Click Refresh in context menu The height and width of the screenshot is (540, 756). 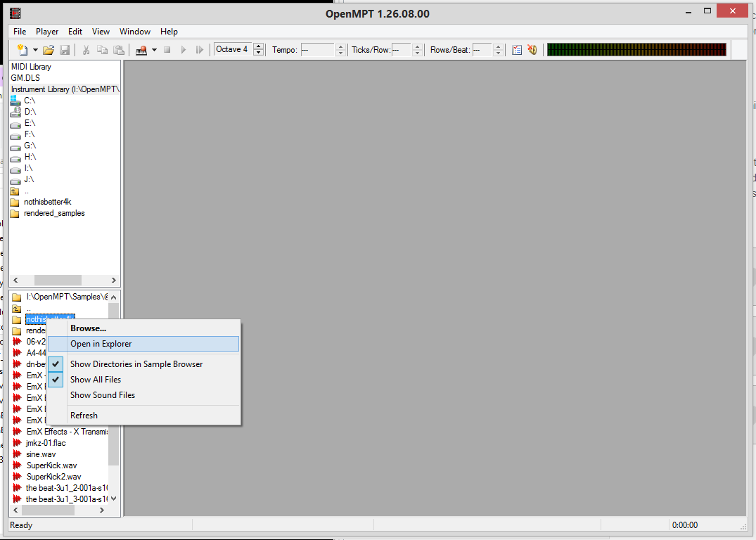click(143, 415)
